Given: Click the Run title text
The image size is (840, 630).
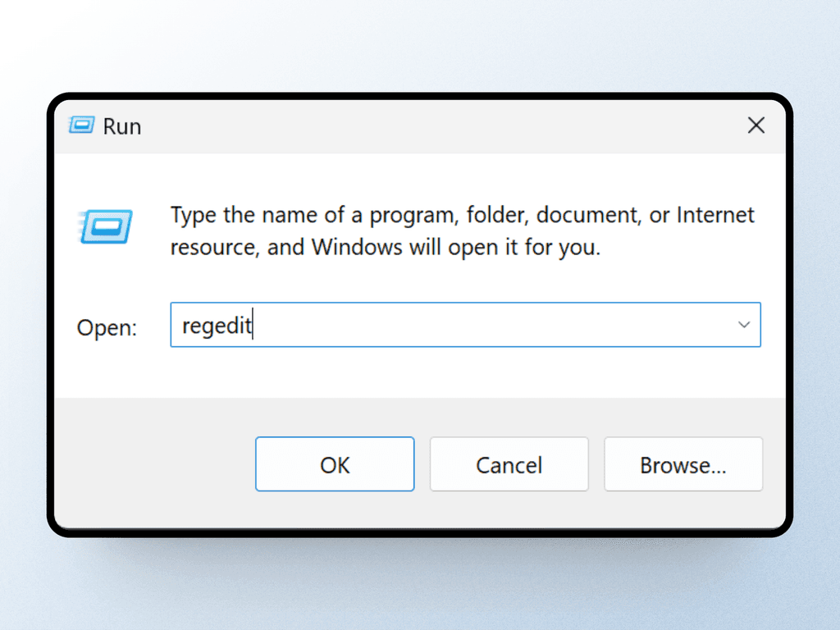Looking at the screenshot, I should tap(123, 126).
